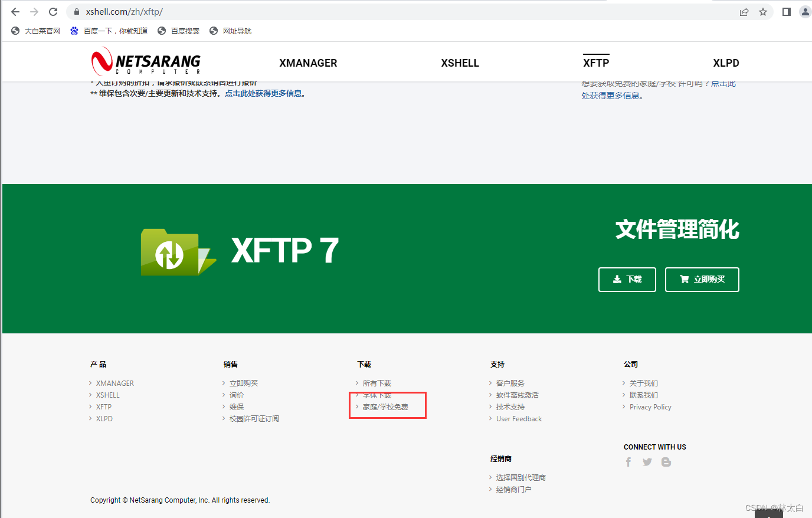Click the XFTP 7 banner title text
812x518 pixels.
285,250
